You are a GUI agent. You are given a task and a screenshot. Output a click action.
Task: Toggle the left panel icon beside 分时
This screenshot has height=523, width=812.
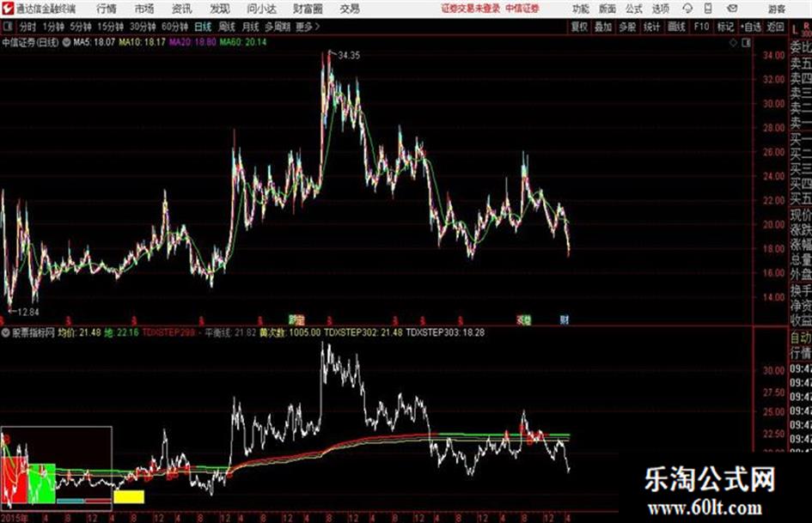coord(7,27)
